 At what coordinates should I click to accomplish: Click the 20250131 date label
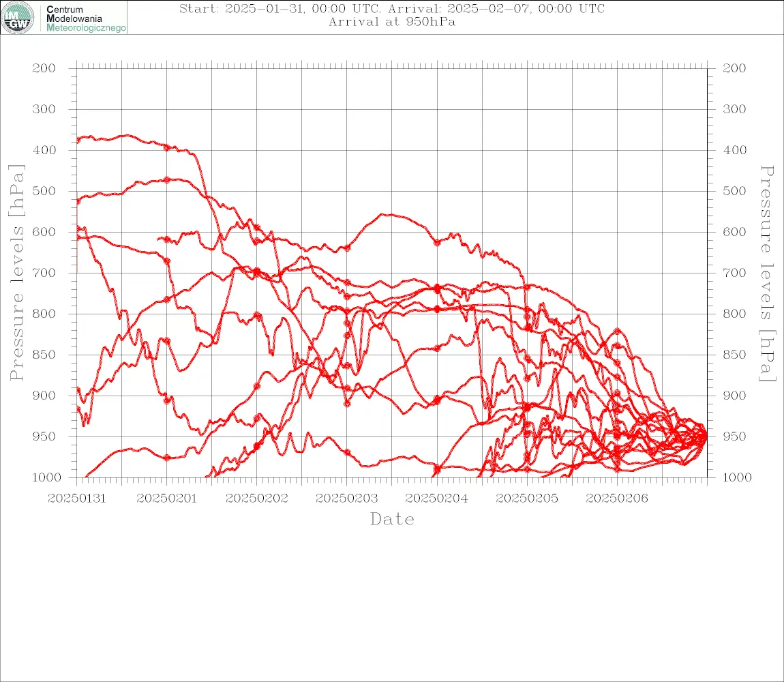coord(77,499)
